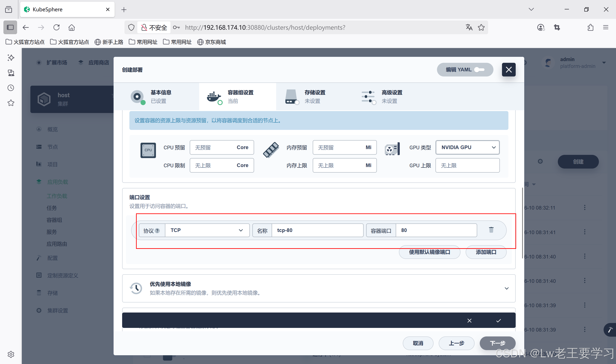
Task: Click the 存储设置 disk icon
Action: coord(292,97)
